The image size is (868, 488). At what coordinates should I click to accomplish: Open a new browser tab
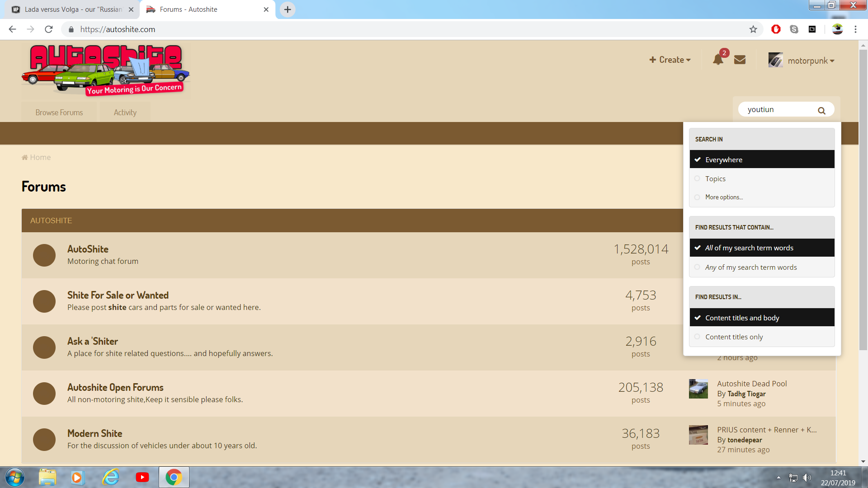pyautogui.click(x=288, y=9)
